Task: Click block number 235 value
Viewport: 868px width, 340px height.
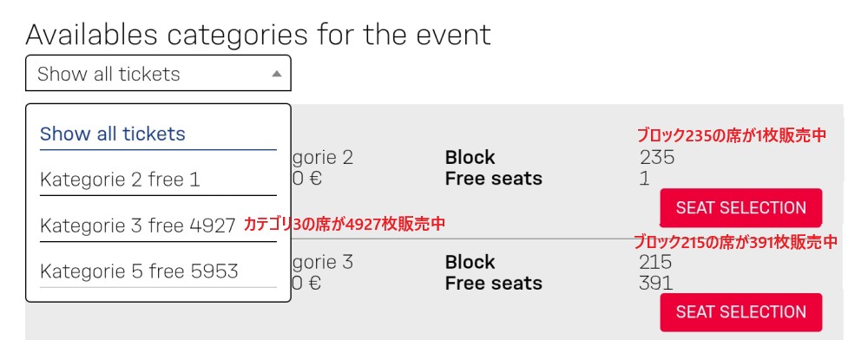Action: (657, 158)
